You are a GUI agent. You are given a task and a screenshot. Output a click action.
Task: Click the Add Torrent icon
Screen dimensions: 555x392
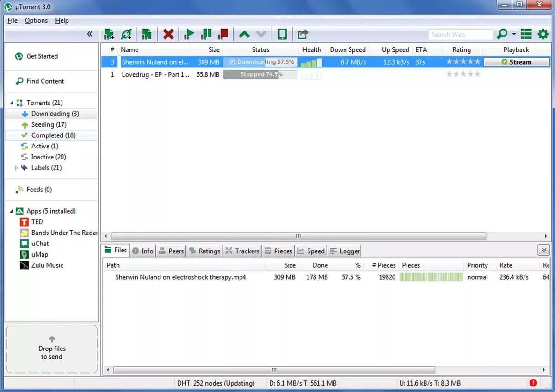[x=108, y=34]
